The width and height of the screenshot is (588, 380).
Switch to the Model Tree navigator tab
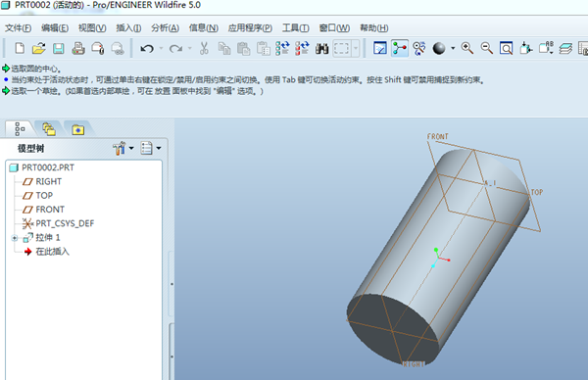click(20, 129)
